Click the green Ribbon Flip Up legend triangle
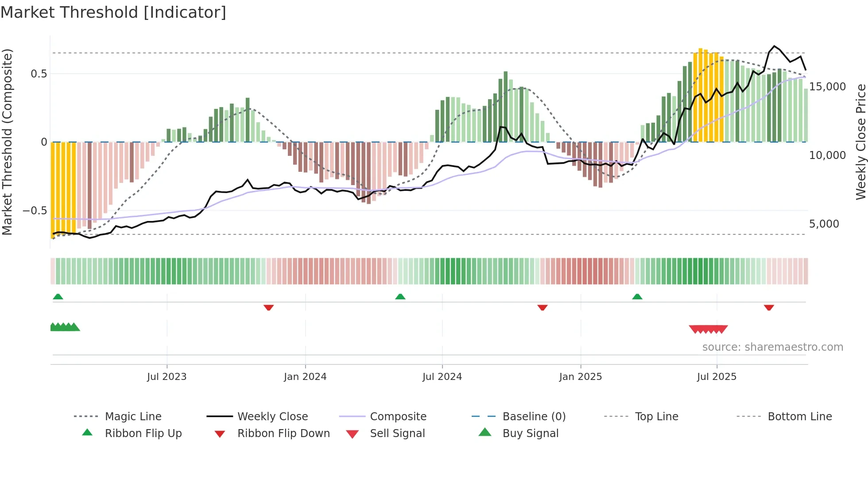The width and height of the screenshot is (868, 488). click(x=87, y=433)
